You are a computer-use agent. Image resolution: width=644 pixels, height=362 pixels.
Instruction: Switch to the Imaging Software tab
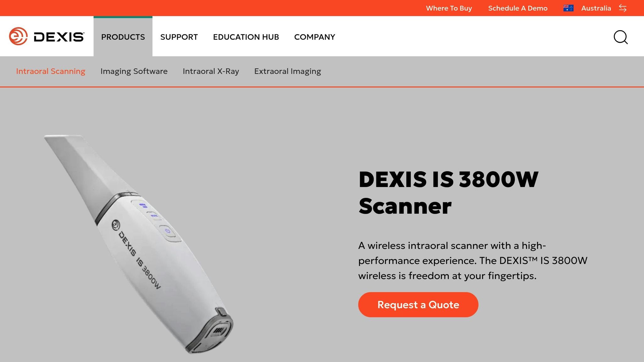tap(134, 71)
